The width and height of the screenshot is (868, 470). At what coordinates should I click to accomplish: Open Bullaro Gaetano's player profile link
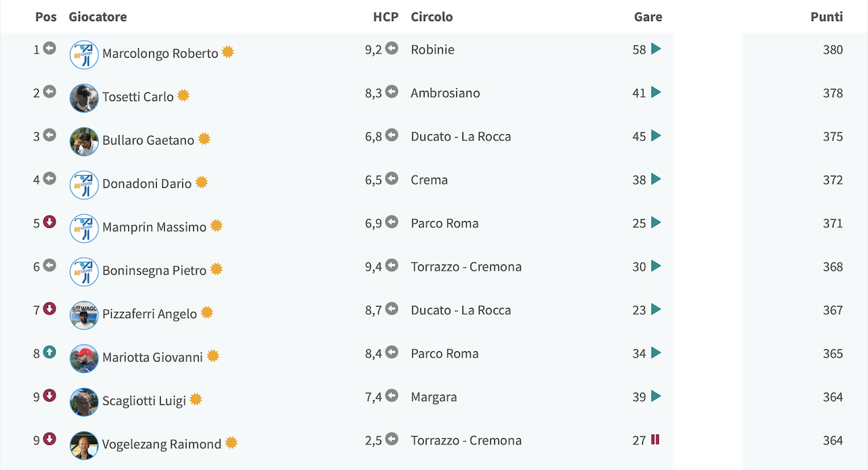[x=149, y=140]
